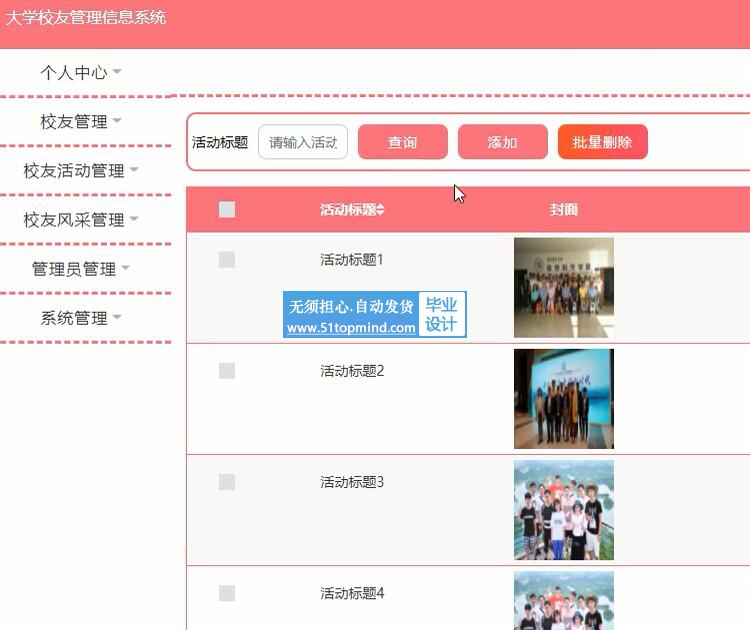Image resolution: width=750 pixels, height=630 pixels.
Task: Open cover image of 活动标题4
Action: 564,601
